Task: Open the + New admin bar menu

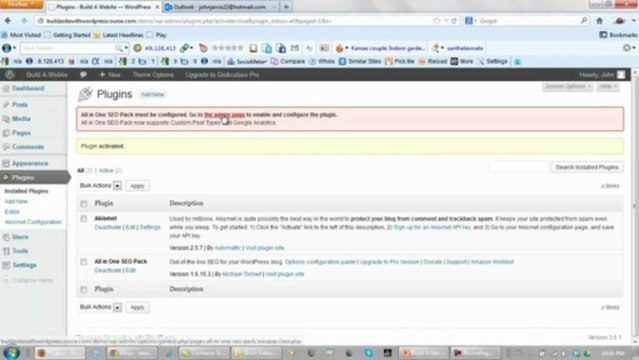Action: click(110, 75)
